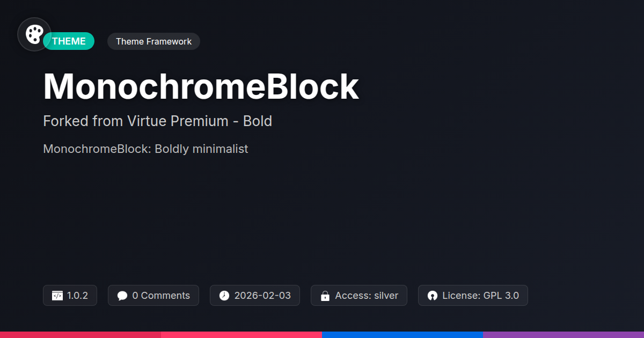Click the pink color bar segment
The width and height of the screenshot is (644, 338).
[241, 334]
